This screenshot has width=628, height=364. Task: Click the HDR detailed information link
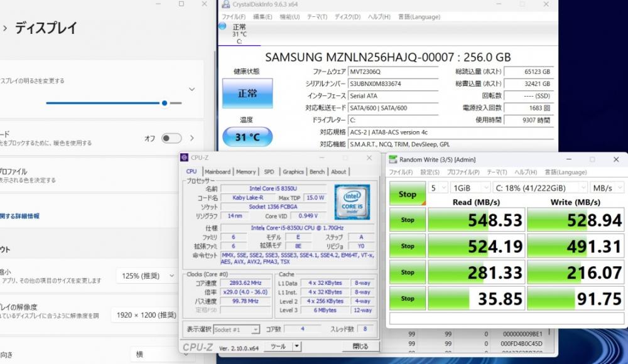(x=19, y=217)
